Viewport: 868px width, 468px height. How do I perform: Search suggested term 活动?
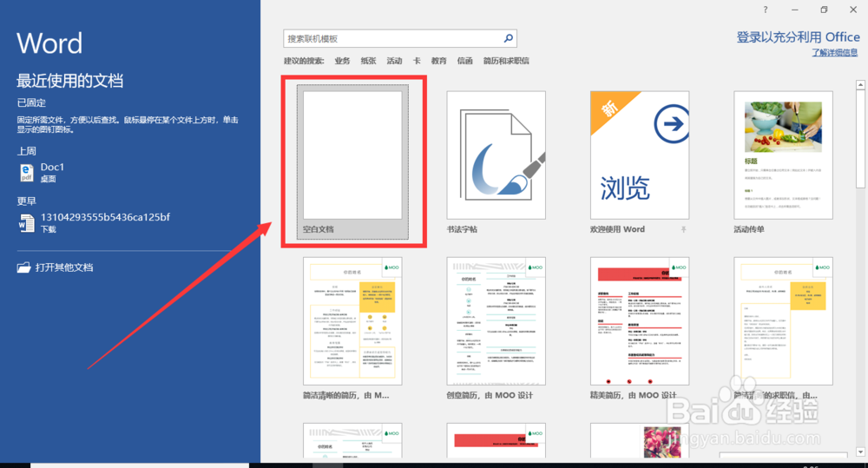(x=394, y=61)
